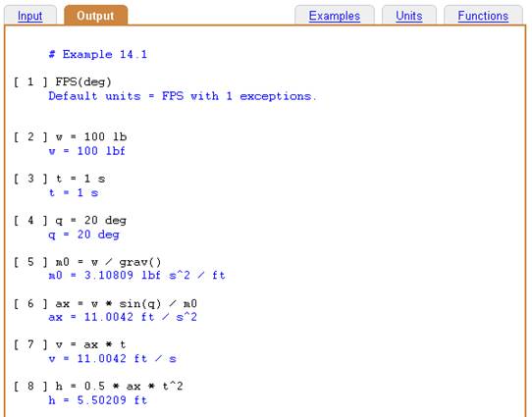Click the result 'q = 20 deg'
The image size is (532, 417).
(x=83, y=235)
